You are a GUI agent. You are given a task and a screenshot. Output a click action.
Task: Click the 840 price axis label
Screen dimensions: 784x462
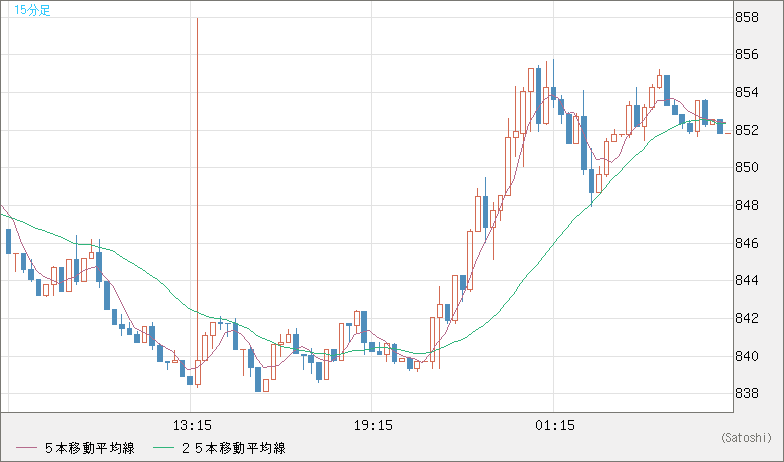[x=746, y=356]
